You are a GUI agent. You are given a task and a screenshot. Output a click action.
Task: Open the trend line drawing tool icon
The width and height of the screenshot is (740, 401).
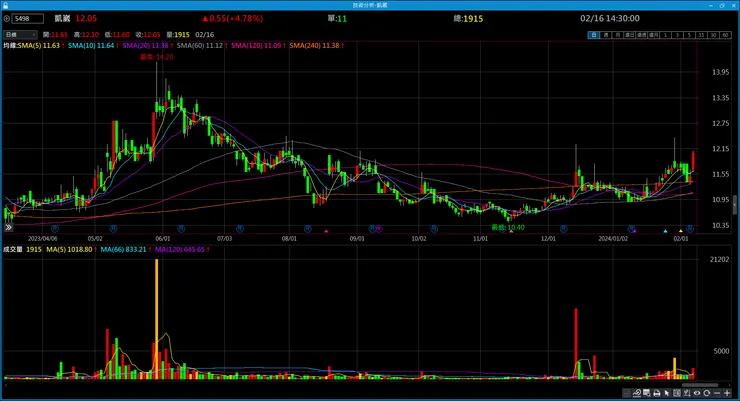pos(637,393)
